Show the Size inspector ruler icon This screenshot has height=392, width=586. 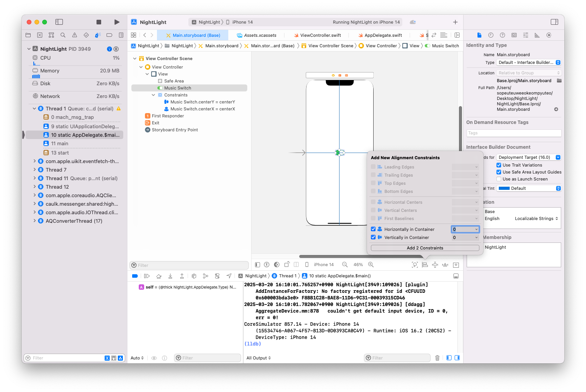tap(537, 35)
